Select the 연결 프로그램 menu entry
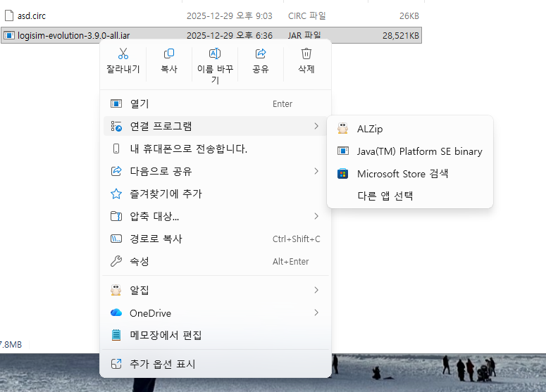The height and width of the screenshot is (392, 546). point(216,126)
